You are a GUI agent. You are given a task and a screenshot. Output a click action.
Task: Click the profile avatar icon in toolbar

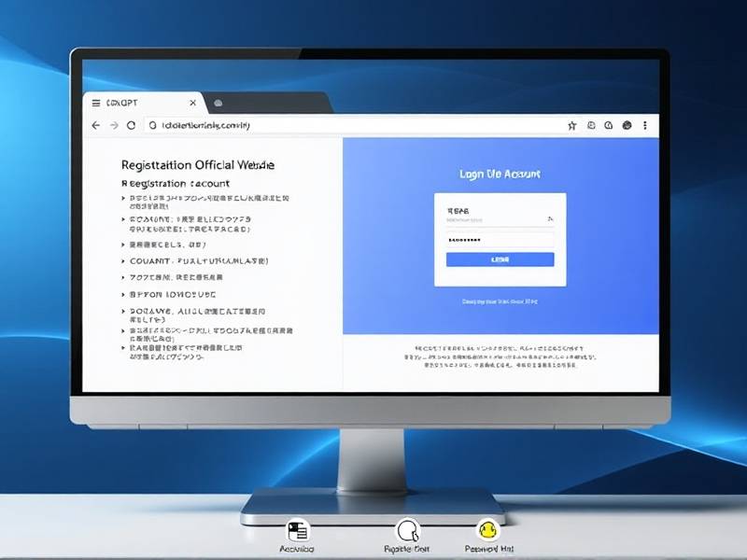tap(627, 125)
